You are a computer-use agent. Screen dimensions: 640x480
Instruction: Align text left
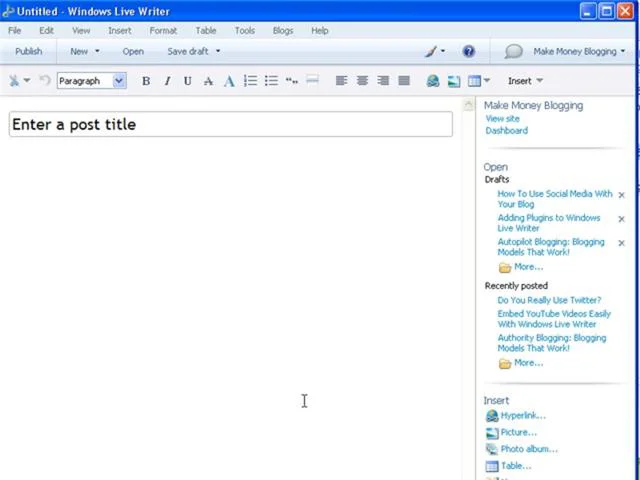coord(341,81)
